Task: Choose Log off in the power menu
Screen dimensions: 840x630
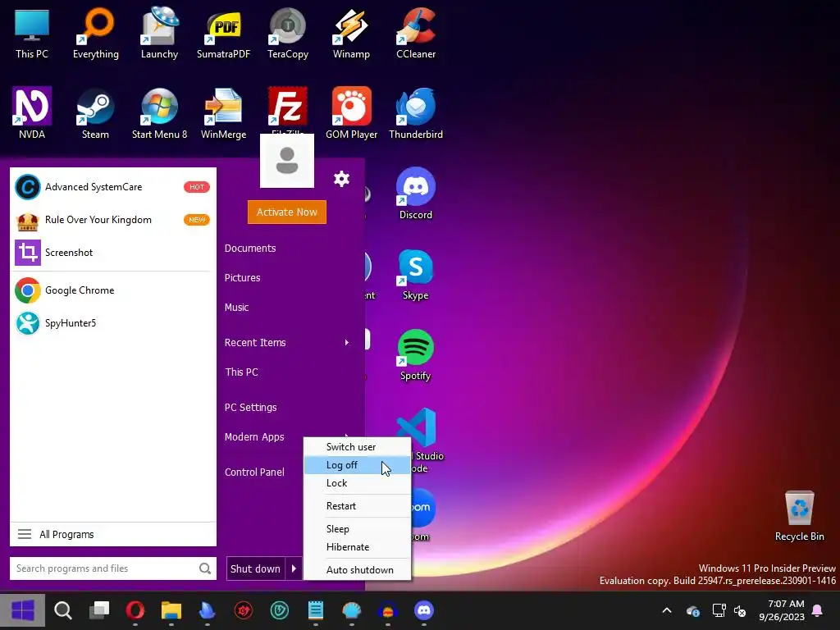Action: pyautogui.click(x=358, y=465)
